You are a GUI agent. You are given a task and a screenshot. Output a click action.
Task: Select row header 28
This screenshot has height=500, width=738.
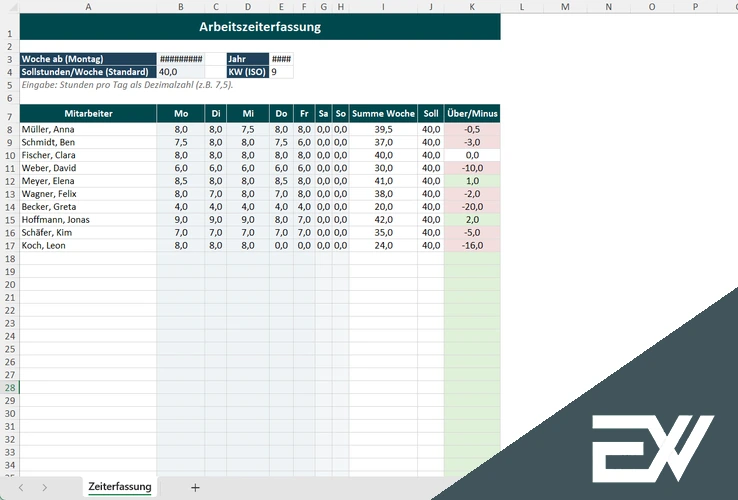pyautogui.click(x=9, y=387)
